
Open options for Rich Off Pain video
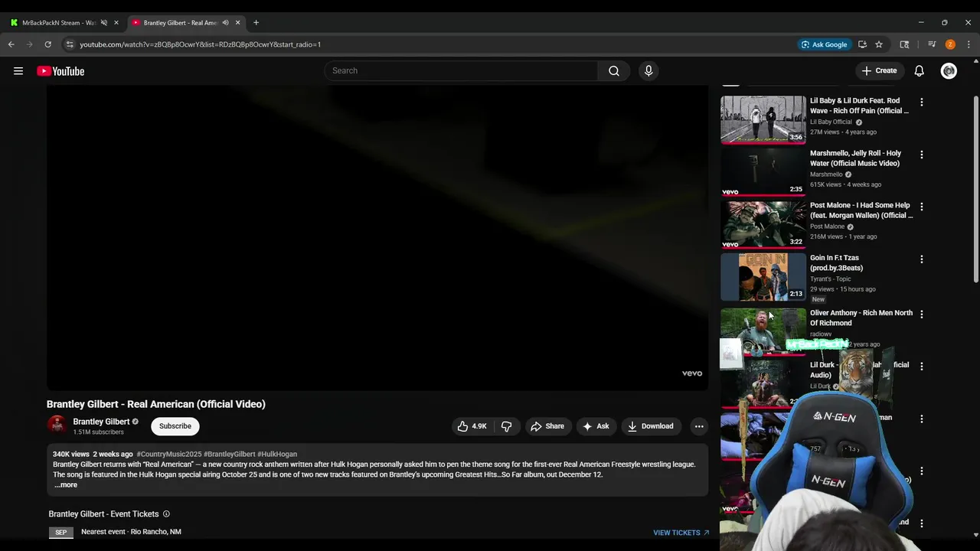[x=922, y=102]
